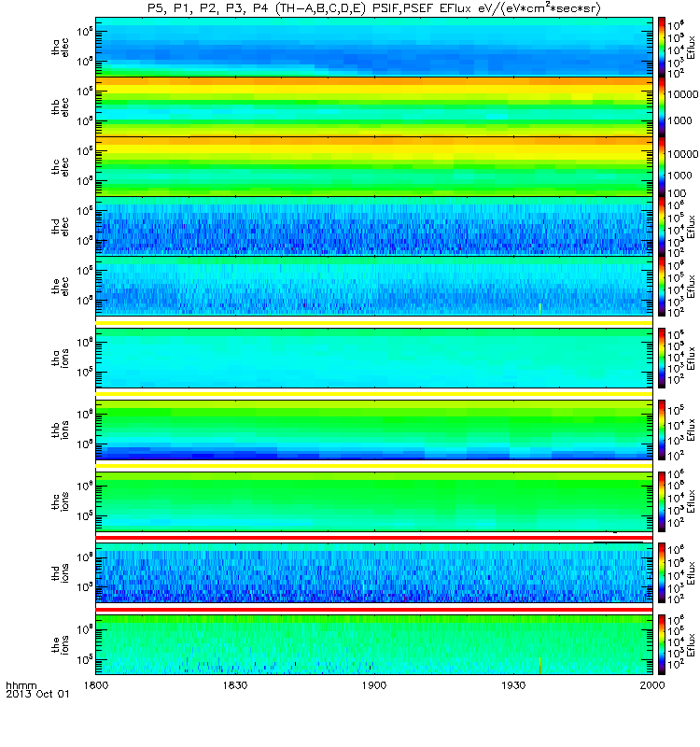Click the 1900 time tick label
Image resolution: width=700 pixels, height=747 pixels.
[x=374, y=685]
